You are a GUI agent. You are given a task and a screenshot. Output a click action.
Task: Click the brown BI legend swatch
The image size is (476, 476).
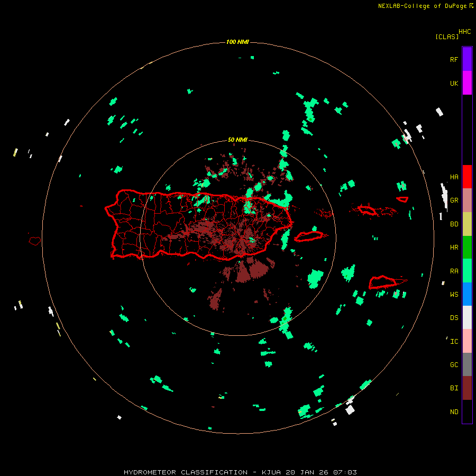[467, 388]
